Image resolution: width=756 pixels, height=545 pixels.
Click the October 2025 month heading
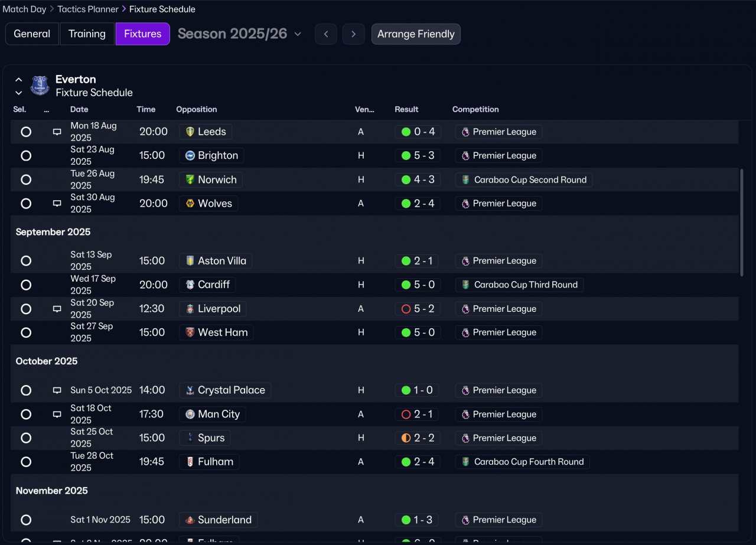[47, 361]
